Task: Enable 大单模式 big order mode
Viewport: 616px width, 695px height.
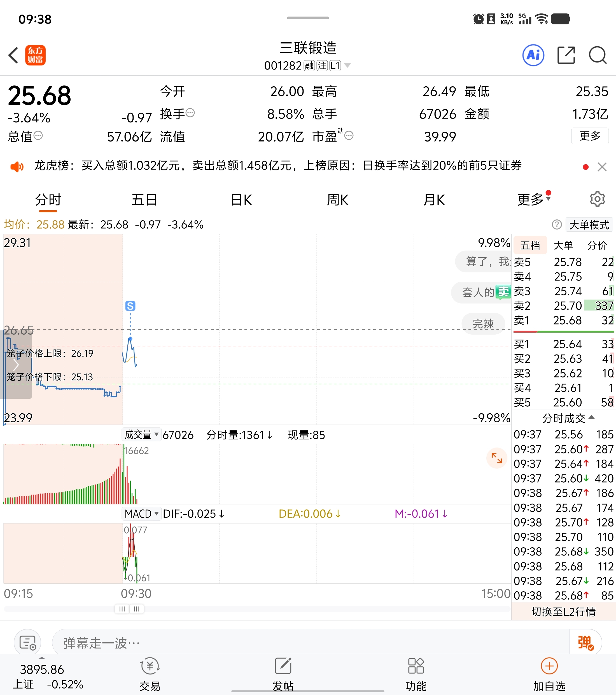Action: click(x=589, y=225)
